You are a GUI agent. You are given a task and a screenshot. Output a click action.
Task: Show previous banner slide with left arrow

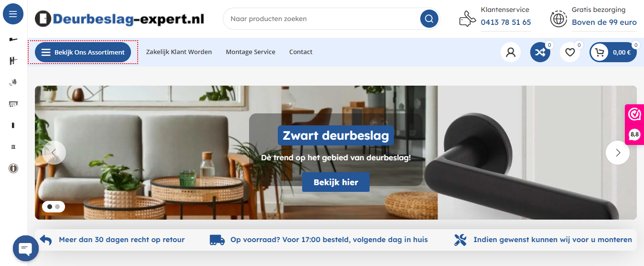coord(54,153)
